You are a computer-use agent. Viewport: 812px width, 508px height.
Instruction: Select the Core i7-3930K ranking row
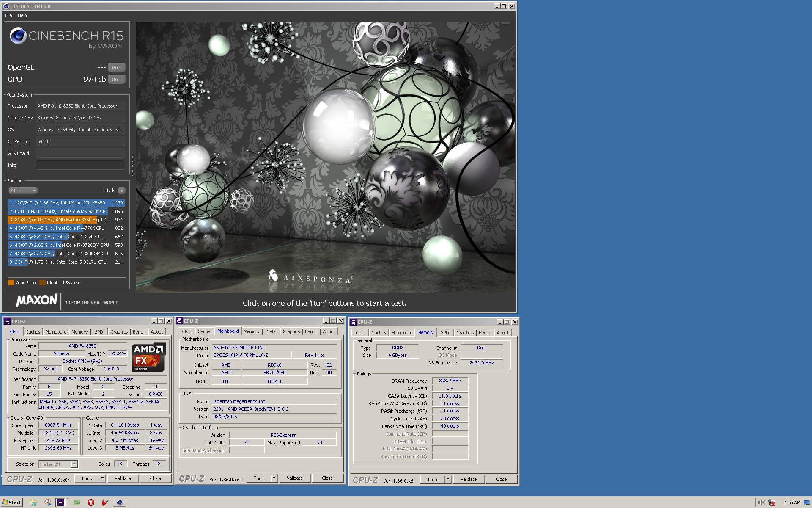click(66, 211)
